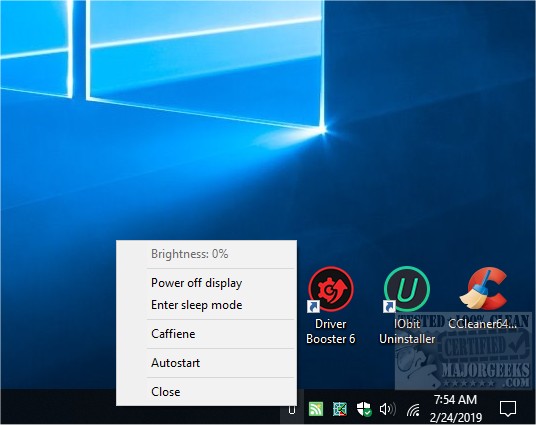Open the green RSS feed tray icon
This screenshot has width=536, height=425.
coord(316,409)
